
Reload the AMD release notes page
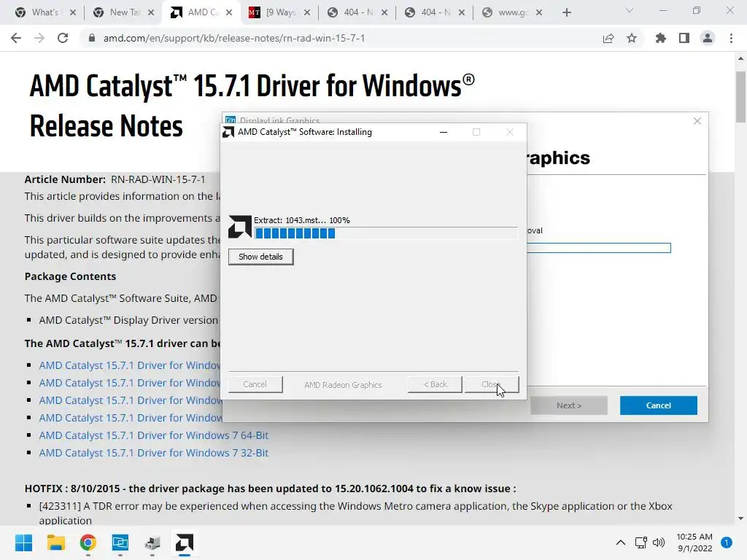[63, 38]
